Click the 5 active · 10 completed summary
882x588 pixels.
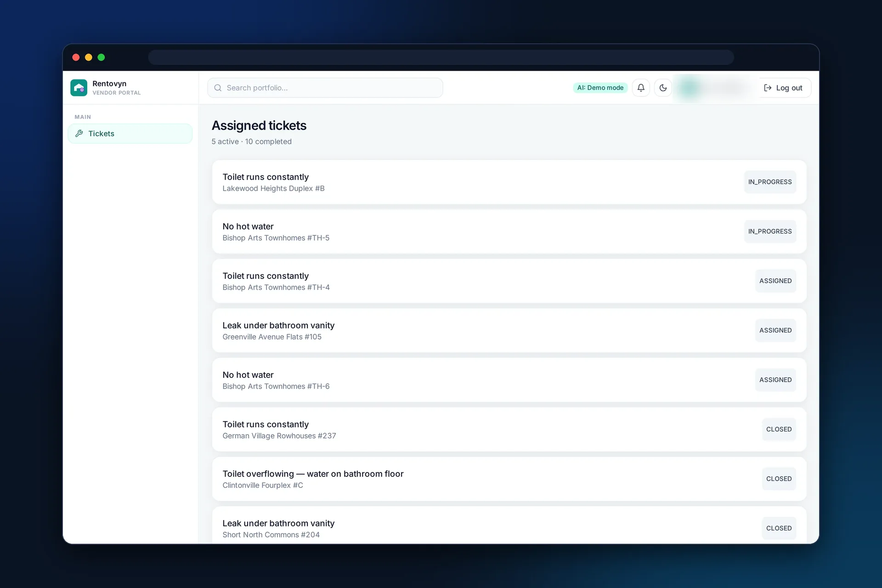click(x=251, y=141)
